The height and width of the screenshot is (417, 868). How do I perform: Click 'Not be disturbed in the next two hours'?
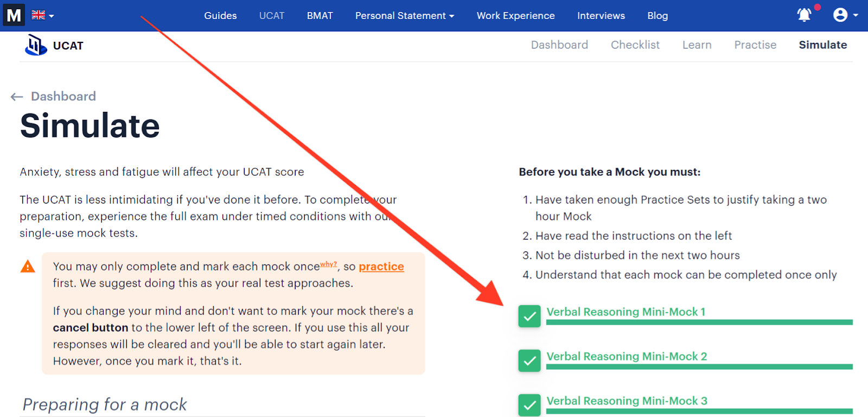[637, 255]
